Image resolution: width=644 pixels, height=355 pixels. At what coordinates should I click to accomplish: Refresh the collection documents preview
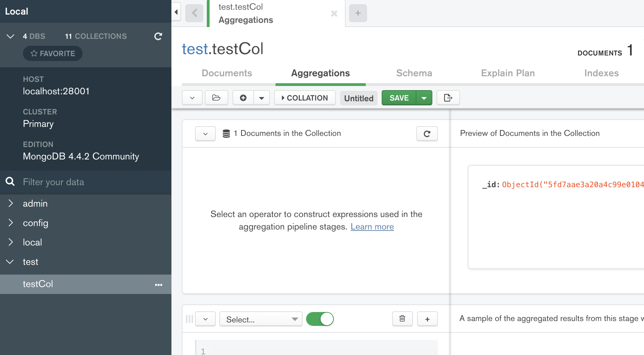coord(427,133)
